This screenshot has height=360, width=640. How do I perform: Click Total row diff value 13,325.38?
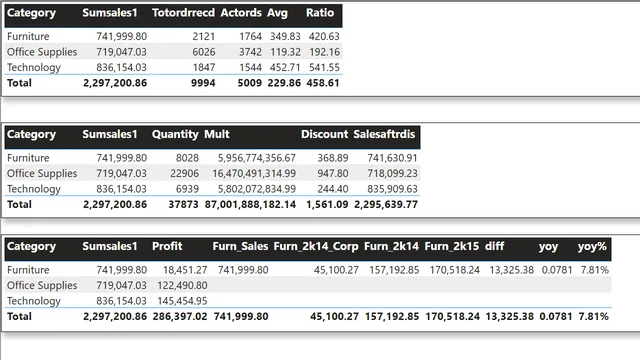[x=509, y=316]
